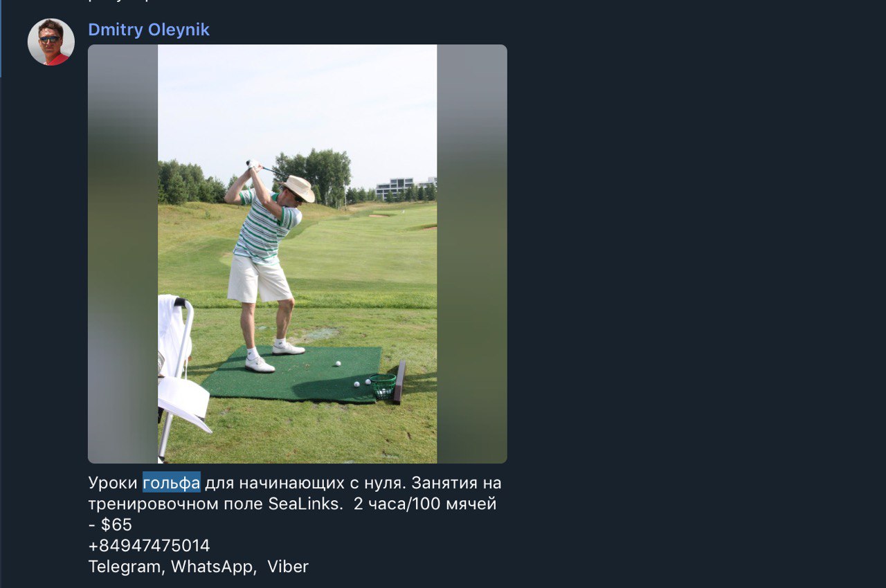The image size is (886, 588).
Task: Click the word Viber in message
Action: pos(288,567)
